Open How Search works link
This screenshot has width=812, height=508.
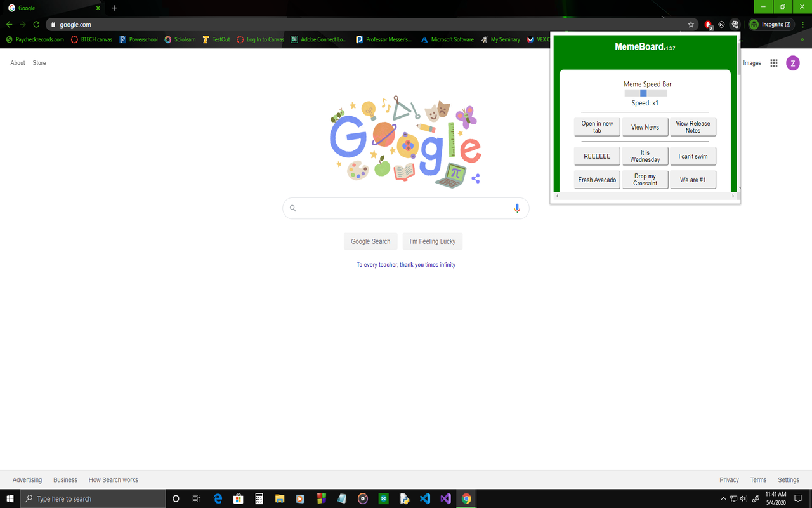click(114, 480)
